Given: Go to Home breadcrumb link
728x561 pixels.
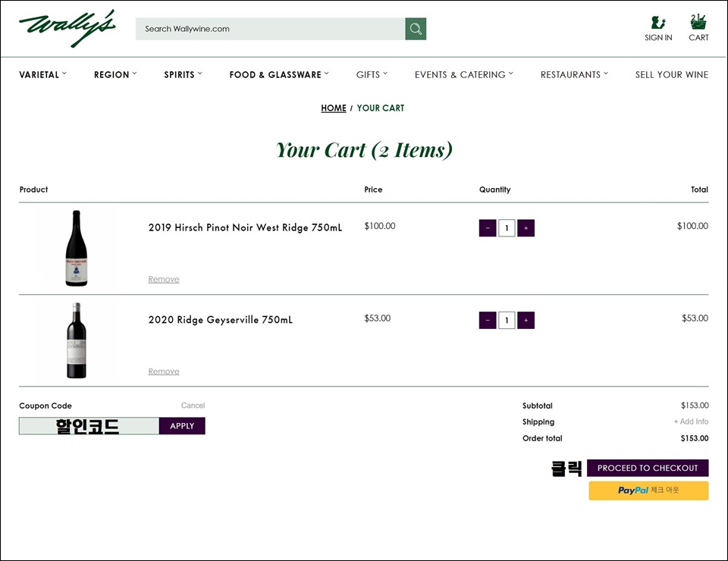Looking at the screenshot, I should point(334,108).
